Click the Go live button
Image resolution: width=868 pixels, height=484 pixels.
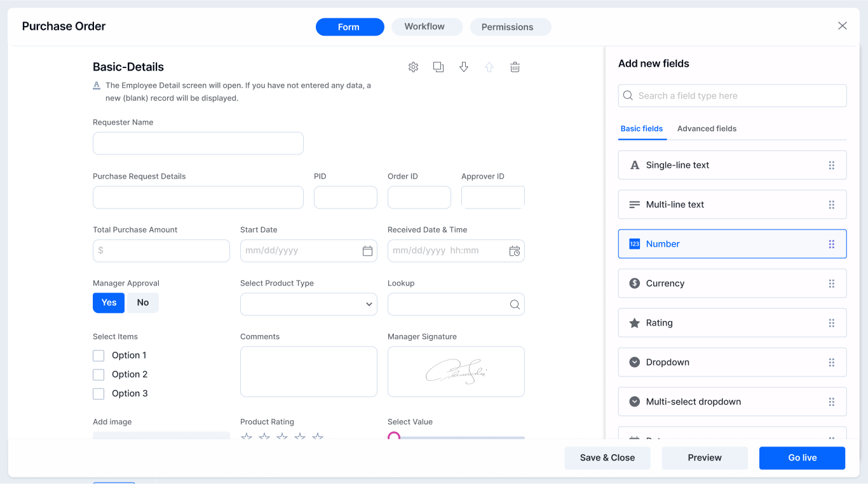802,458
